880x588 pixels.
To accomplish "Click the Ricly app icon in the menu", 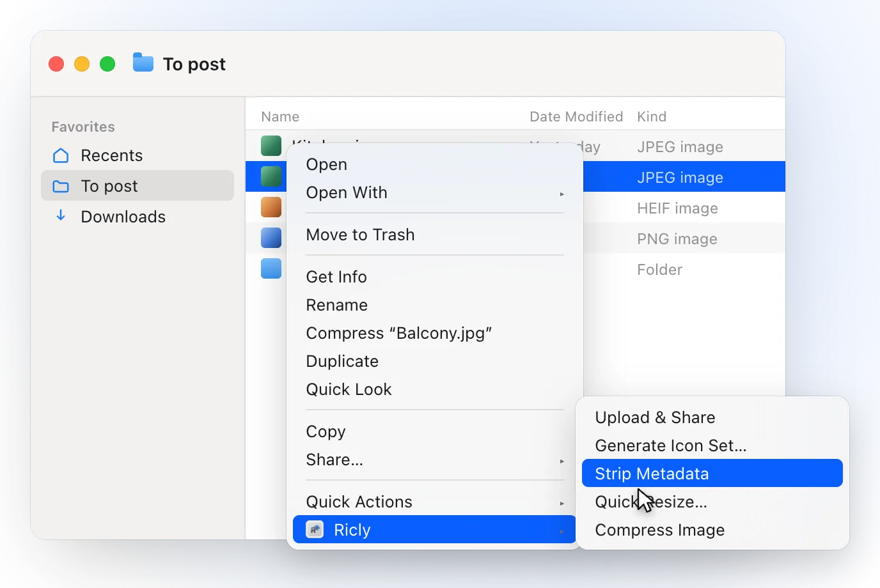I will pos(315,530).
